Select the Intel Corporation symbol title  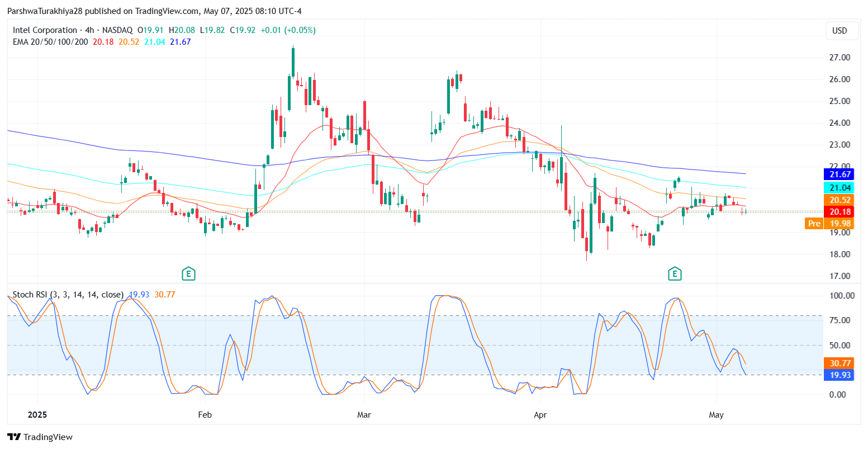45,30
